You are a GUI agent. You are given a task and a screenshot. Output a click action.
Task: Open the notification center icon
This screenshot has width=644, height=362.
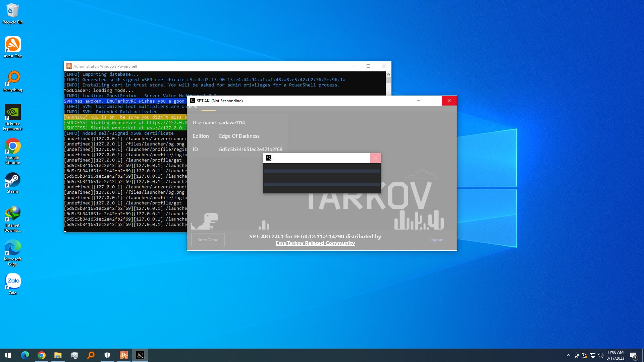point(633,355)
